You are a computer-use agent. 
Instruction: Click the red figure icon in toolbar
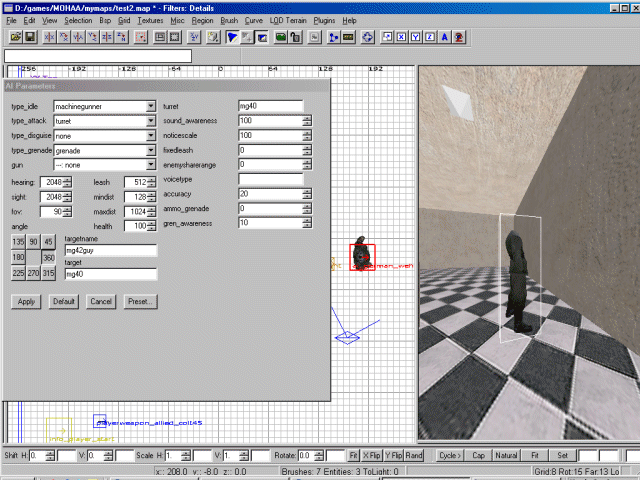pyautogui.click(x=458, y=38)
